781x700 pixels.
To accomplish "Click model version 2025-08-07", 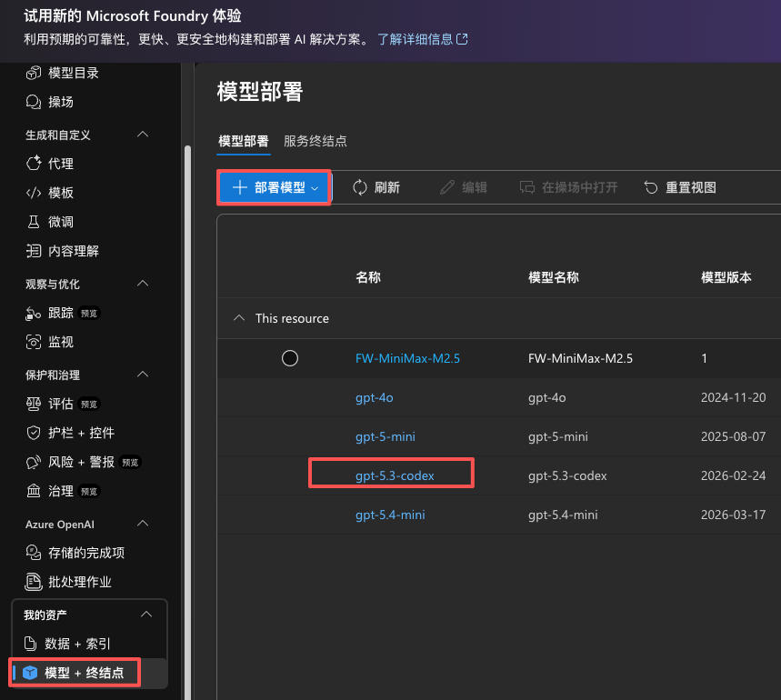I will pos(733,436).
